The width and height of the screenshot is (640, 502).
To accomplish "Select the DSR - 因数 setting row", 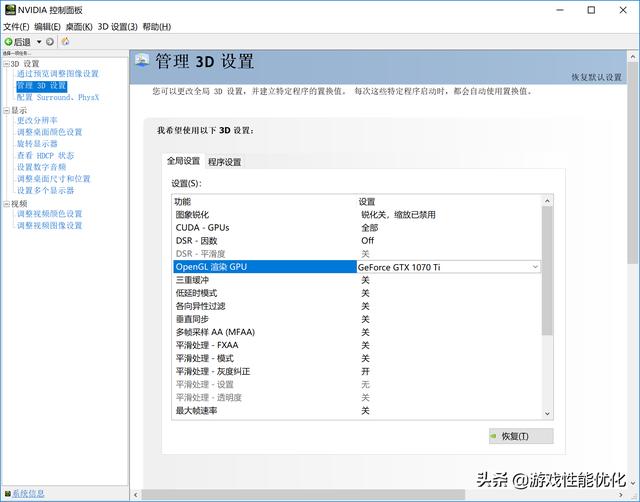I will [x=357, y=241].
